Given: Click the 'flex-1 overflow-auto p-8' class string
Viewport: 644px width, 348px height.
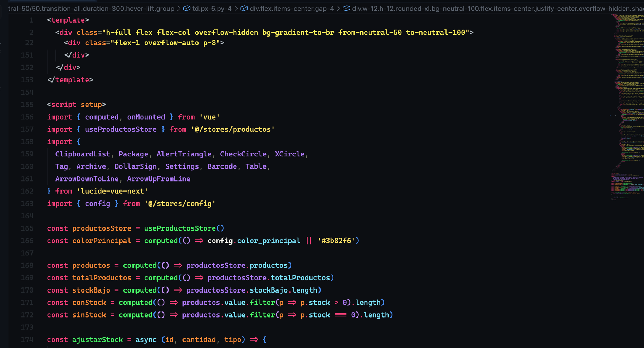Looking at the screenshot, I should tap(165, 43).
